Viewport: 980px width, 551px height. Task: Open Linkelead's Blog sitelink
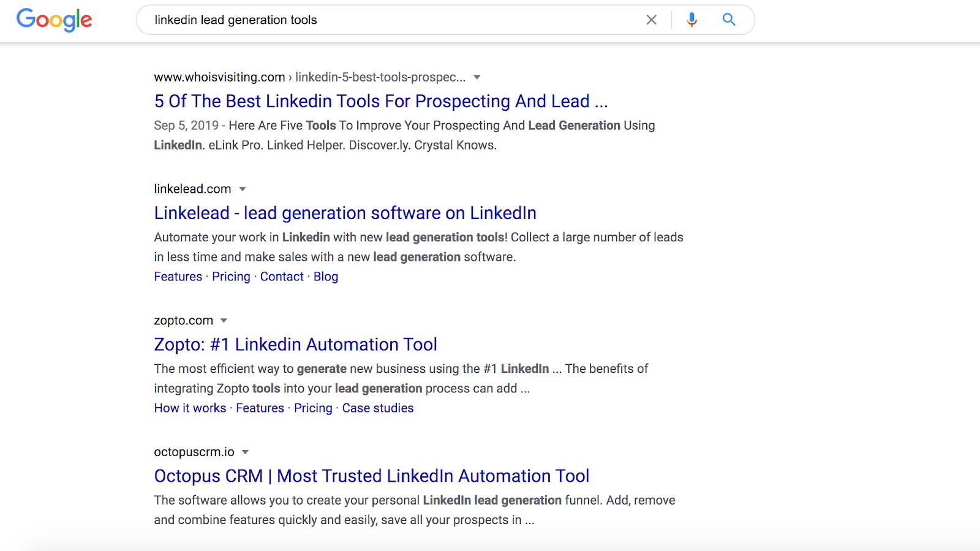pos(326,276)
